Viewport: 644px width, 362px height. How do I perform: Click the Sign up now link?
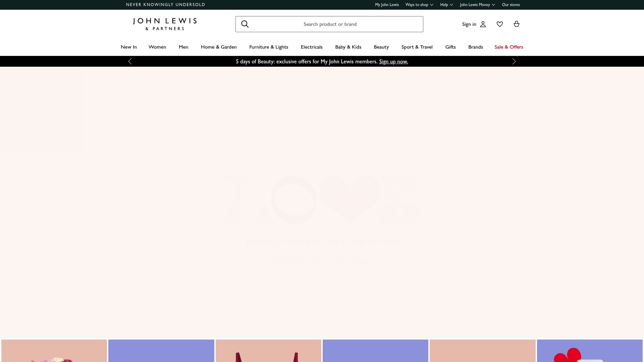[x=393, y=62]
